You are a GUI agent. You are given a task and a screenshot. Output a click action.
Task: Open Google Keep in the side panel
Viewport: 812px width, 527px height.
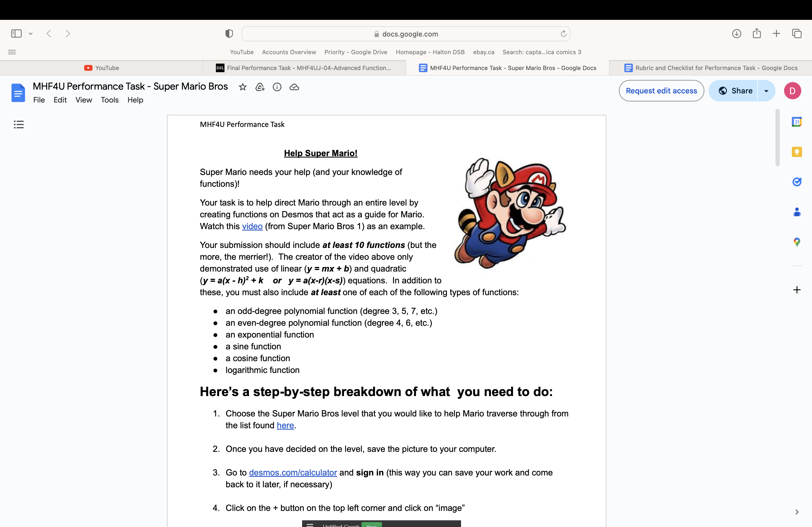pyautogui.click(x=797, y=152)
